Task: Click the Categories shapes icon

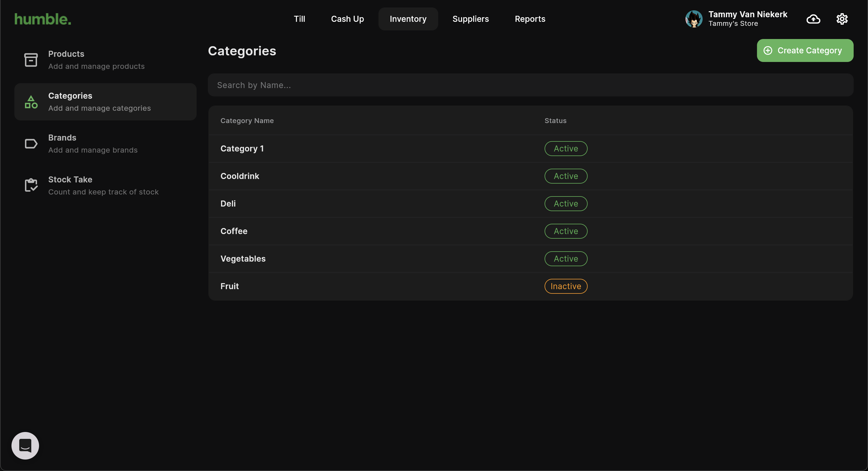Action: (31, 102)
